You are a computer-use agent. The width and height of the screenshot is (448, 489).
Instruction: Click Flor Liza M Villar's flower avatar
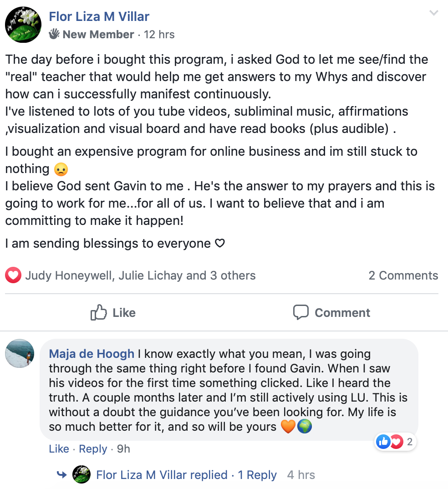(x=23, y=24)
